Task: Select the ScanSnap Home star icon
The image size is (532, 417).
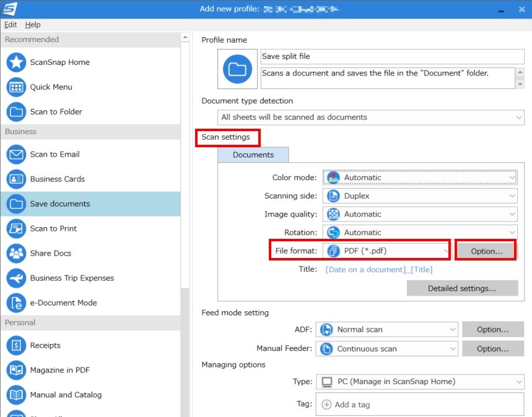Action: point(16,62)
